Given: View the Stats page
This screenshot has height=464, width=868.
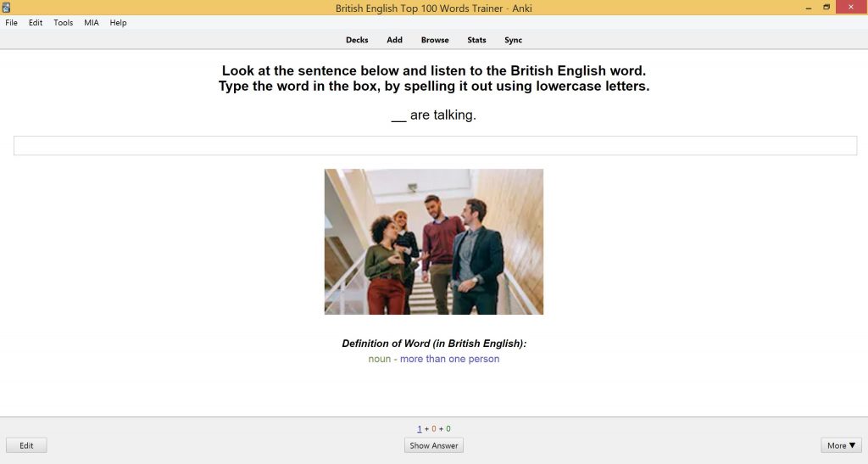Looking at the screenshot, I should pyautogui.click(x=476, y=40).
